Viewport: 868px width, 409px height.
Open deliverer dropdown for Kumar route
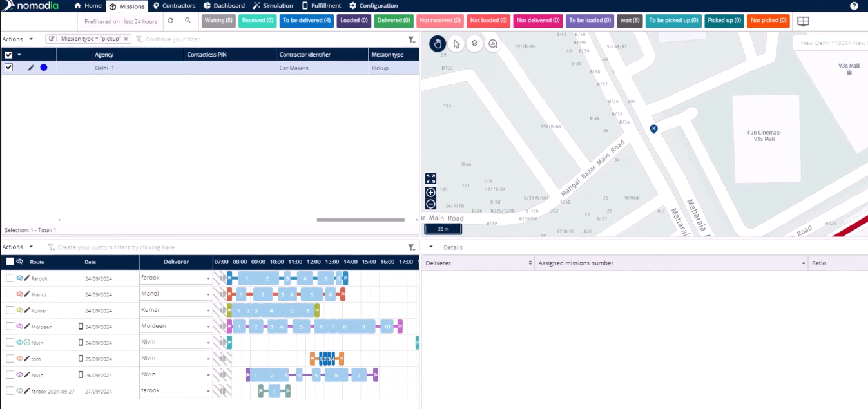tap(208, 310)
